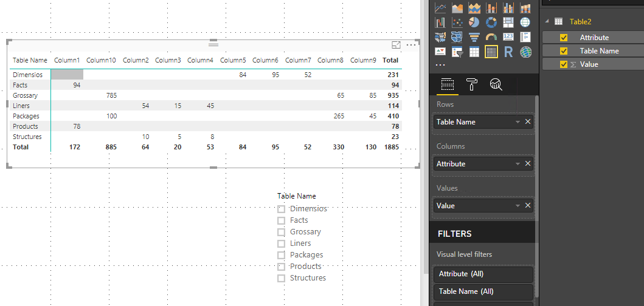This screenshot has width=644, height=306.
Task: Collapse the Table2 fields list
Action: tap(547, 21)
